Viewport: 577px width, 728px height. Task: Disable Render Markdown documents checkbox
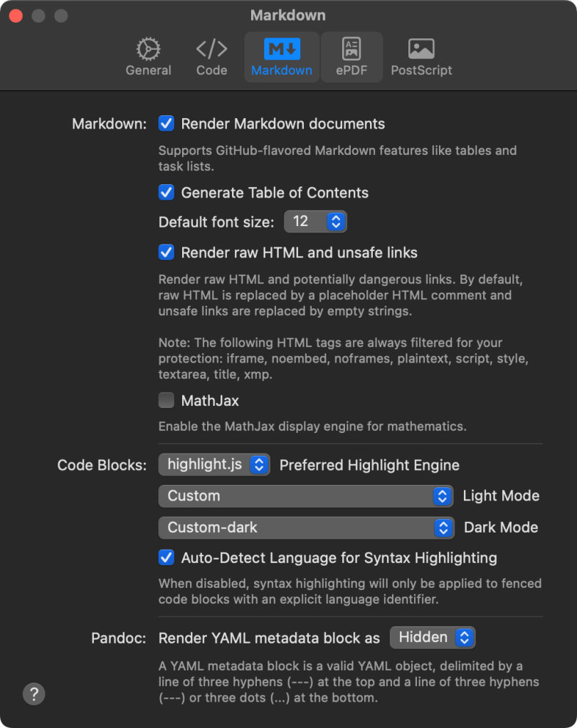tap(166, 124)
